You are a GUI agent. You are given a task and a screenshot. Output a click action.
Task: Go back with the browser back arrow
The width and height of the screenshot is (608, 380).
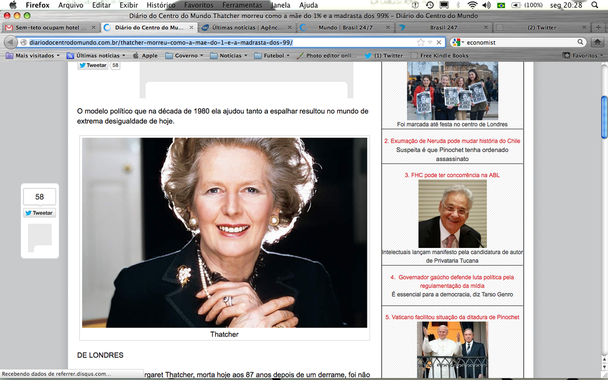click(x=10, y=42)
